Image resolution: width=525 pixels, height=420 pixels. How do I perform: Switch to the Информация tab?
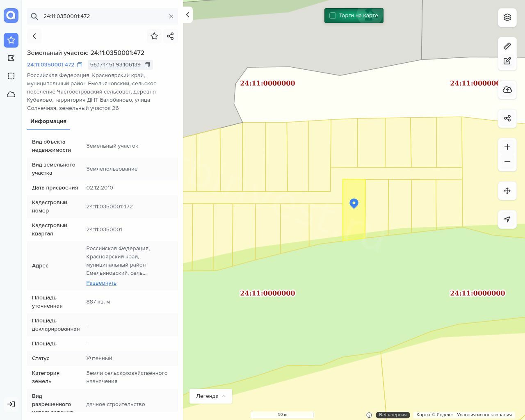tap(48, 121)
